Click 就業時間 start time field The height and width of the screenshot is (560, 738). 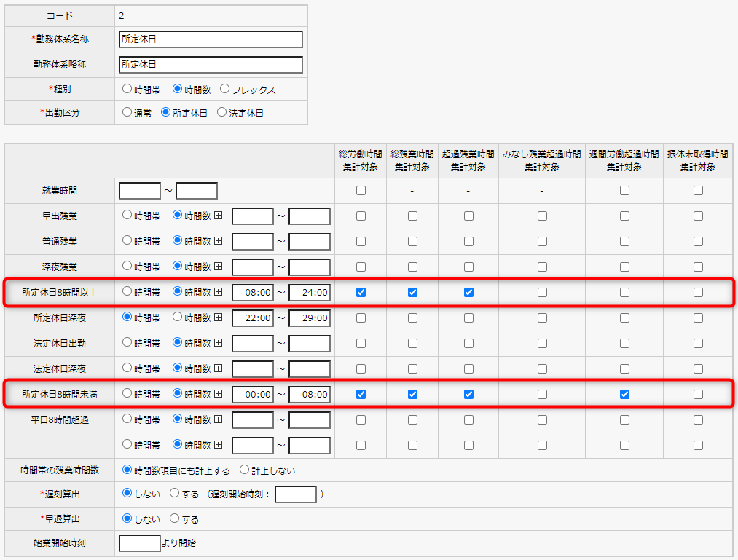139,191
